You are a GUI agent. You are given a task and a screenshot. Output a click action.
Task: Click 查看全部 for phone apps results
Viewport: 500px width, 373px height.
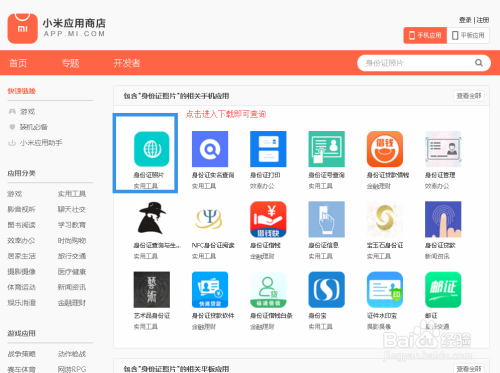(469, 96)
